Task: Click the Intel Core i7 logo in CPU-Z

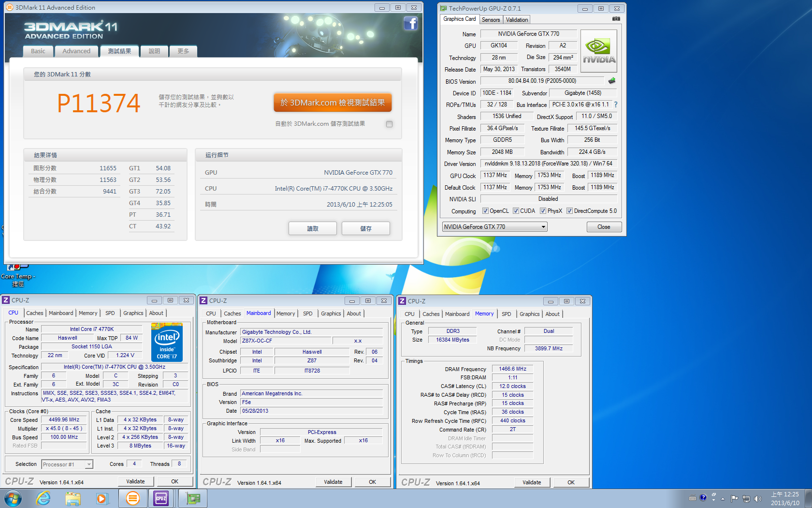Action: 167,342
